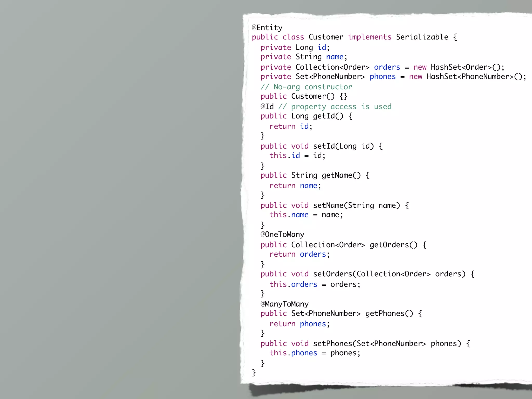Click the 'getPhones()' method signature

click(x=341, y=314)
